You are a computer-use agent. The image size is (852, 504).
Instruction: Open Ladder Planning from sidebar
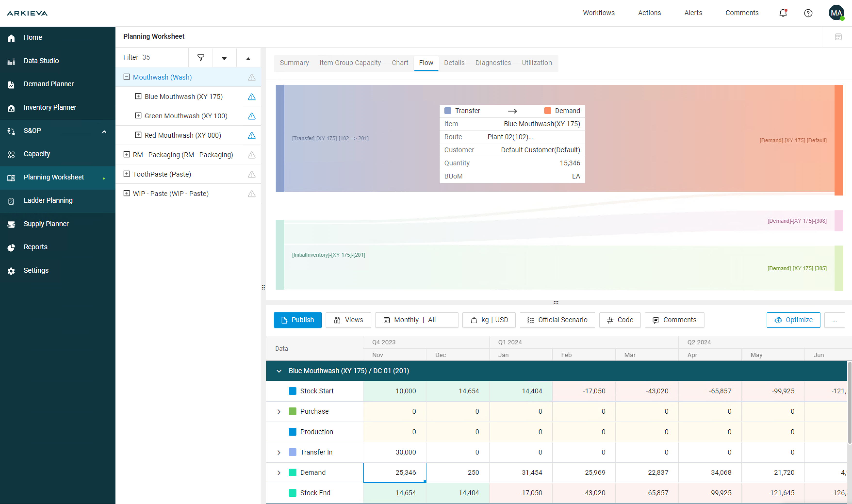click(x=48, y=200)
